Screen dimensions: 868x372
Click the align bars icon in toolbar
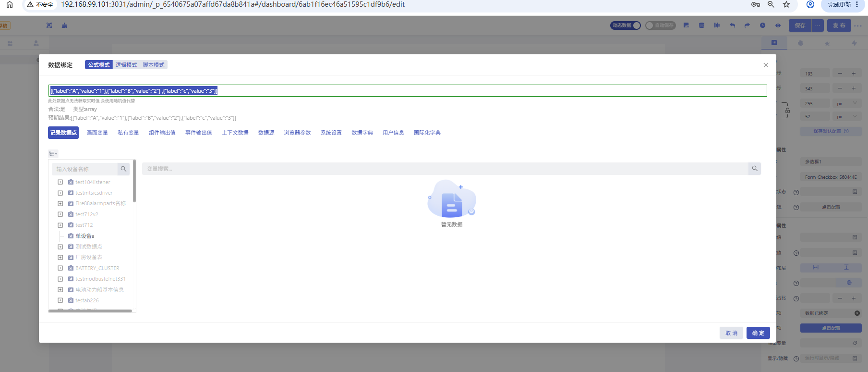(x=717, y=25)
